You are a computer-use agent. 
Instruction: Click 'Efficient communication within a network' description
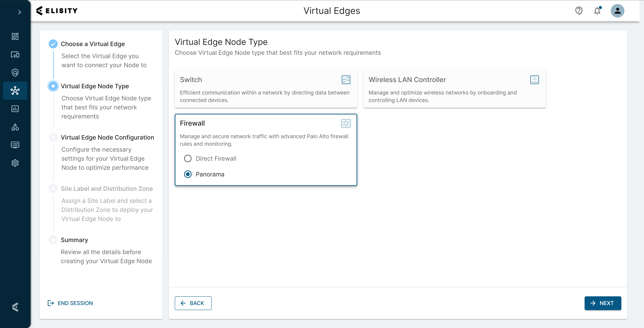[264, 96]
